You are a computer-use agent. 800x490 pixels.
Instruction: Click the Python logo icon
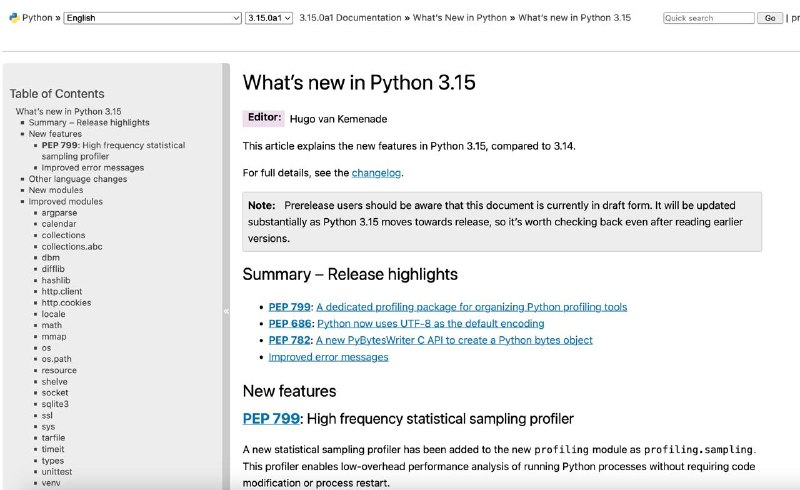tap(14, 18)
